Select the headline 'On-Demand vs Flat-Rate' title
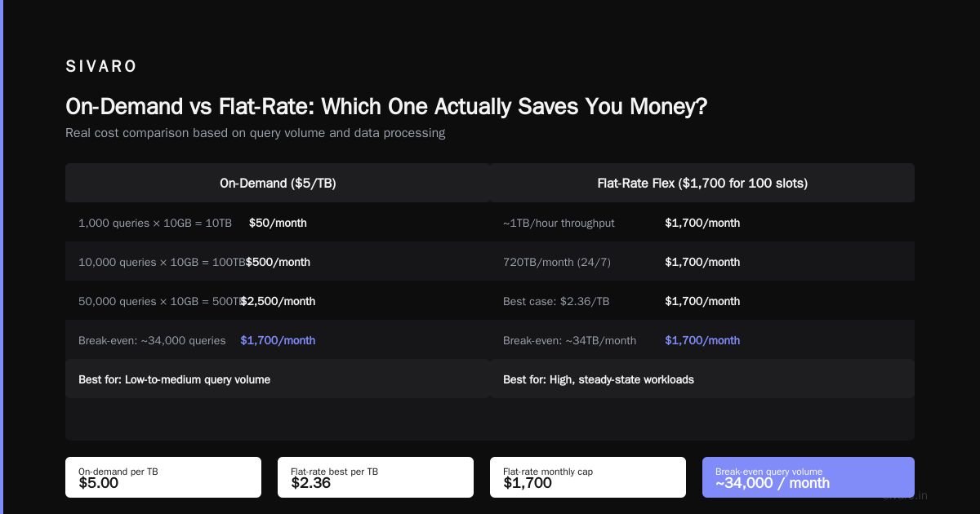 click(386, 107)
